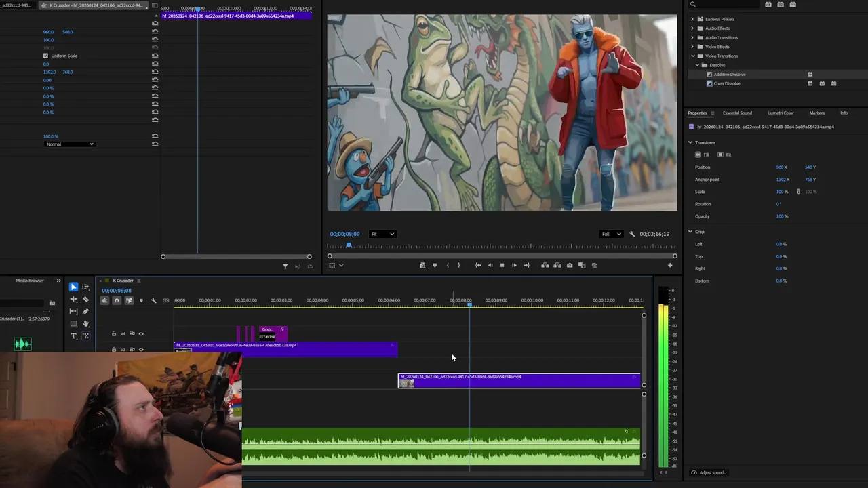This screenshot has width=868, height=488.
Task: Click Mark In bracket button
Action: coord(448,265)
